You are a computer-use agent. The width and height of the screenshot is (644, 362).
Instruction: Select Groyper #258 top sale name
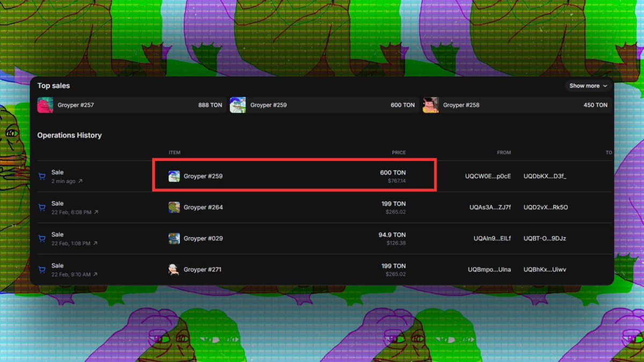point(461,105)
